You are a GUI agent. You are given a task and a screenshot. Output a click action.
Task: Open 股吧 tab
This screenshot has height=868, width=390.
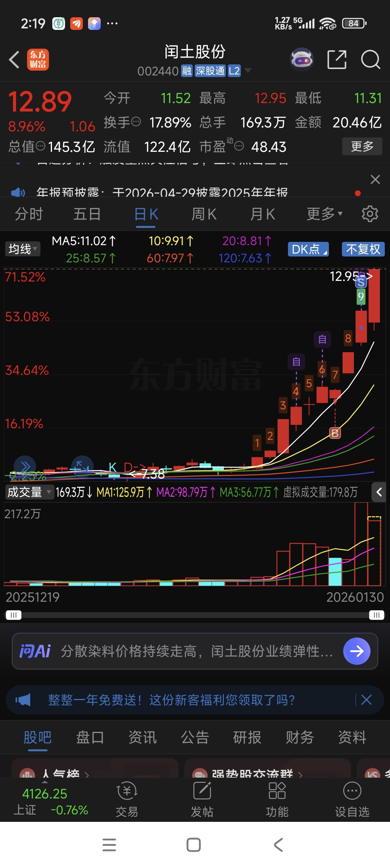(37, 737)
